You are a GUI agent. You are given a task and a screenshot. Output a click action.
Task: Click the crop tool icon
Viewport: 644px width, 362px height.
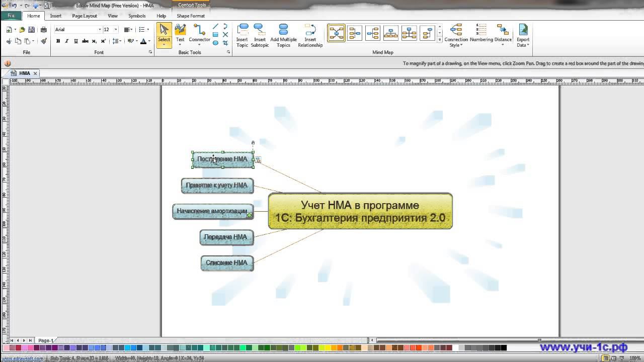pyautogui.click(x=225, y=43)
